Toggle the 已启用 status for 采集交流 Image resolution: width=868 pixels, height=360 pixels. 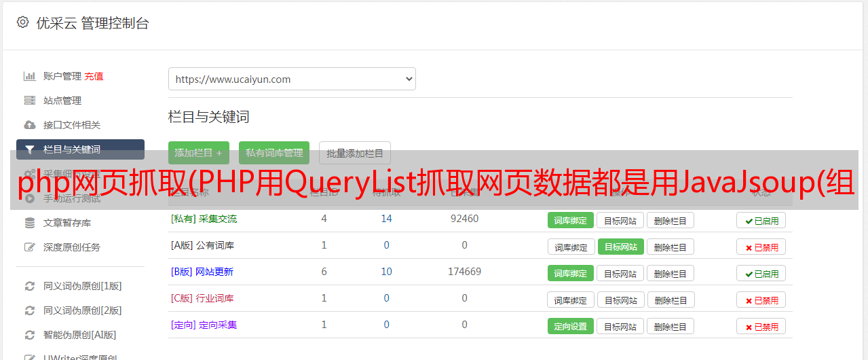pyautogui.click(x=761, y=220)
